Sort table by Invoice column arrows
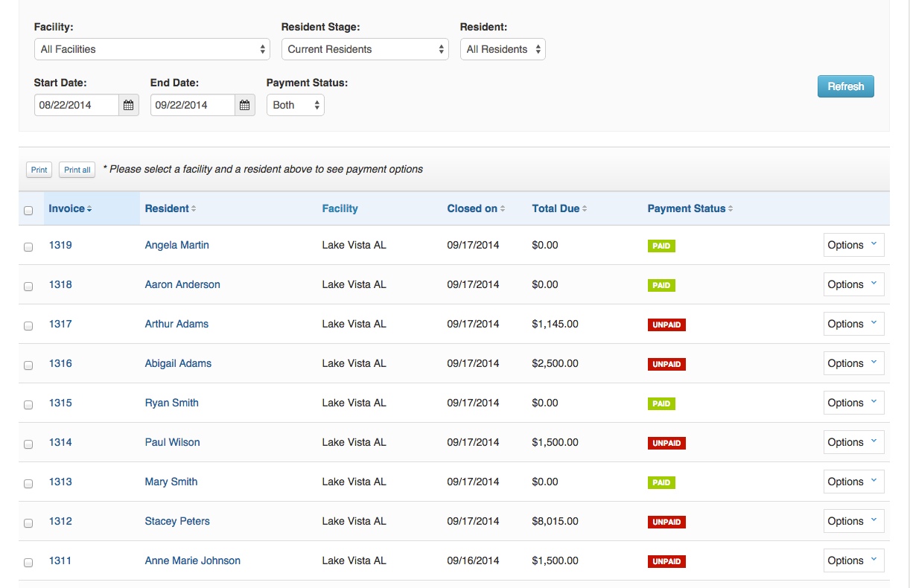The height and width of the screenshot is (588, 910). click(x=89, y=209)
